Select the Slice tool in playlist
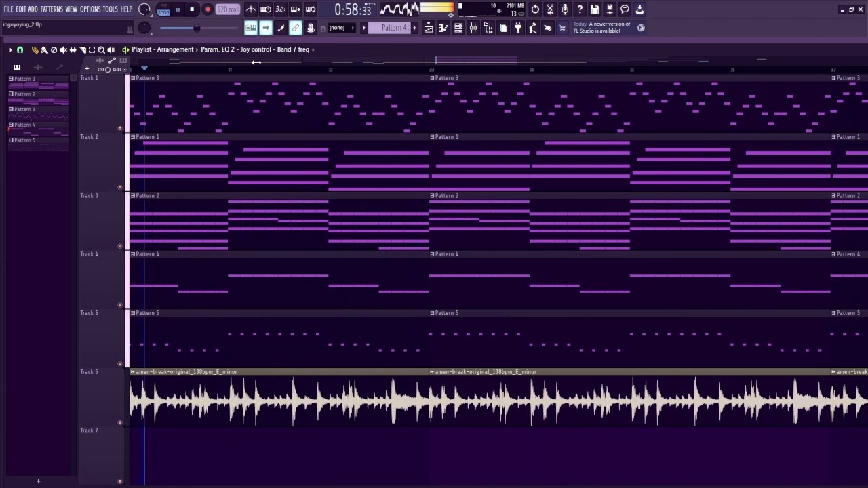868x488 pixels. coord(83,49)
